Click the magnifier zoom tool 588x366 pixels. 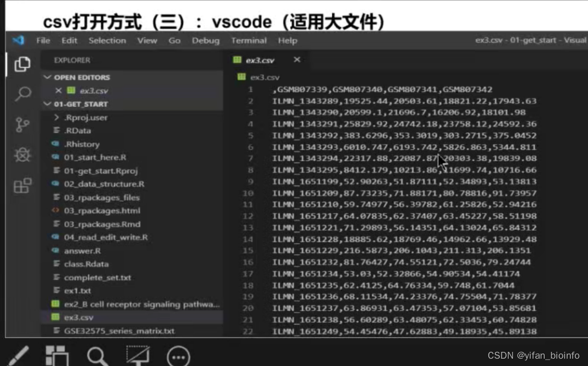pyautogui.click(x=97, y=356)
